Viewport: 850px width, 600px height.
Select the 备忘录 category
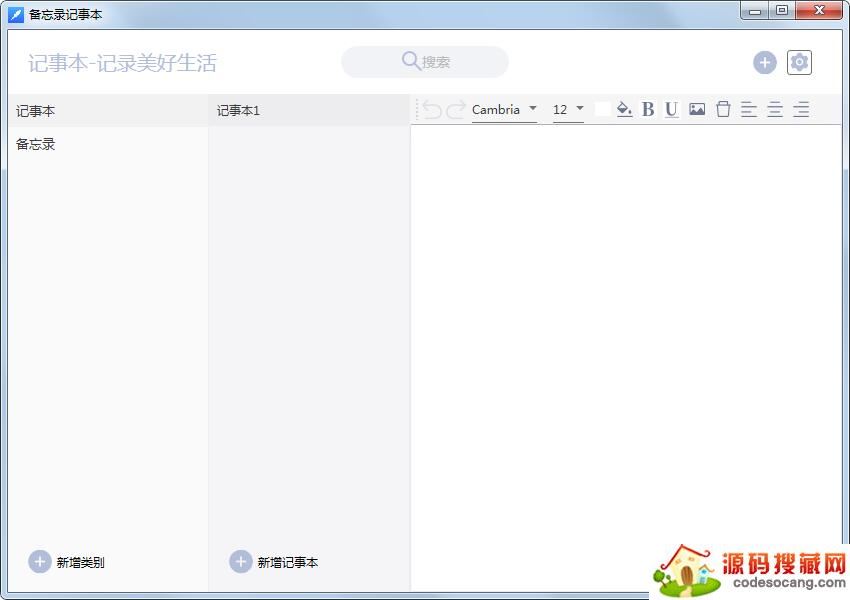pyautogui.click(x=36, y=144)
